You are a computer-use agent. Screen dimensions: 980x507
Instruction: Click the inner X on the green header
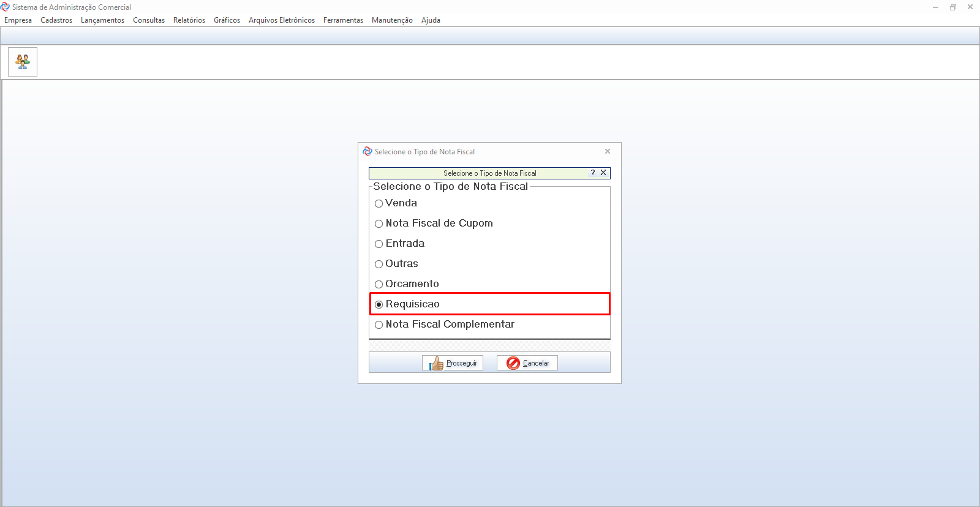603,173
